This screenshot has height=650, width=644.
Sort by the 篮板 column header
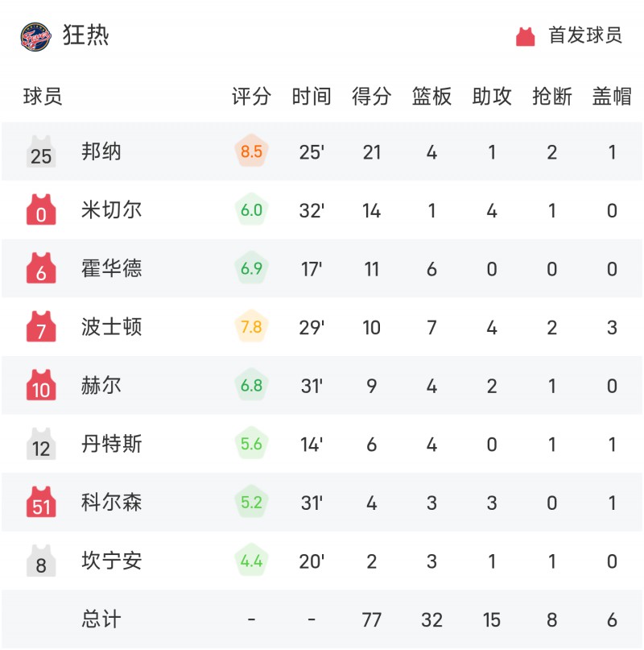431,97
